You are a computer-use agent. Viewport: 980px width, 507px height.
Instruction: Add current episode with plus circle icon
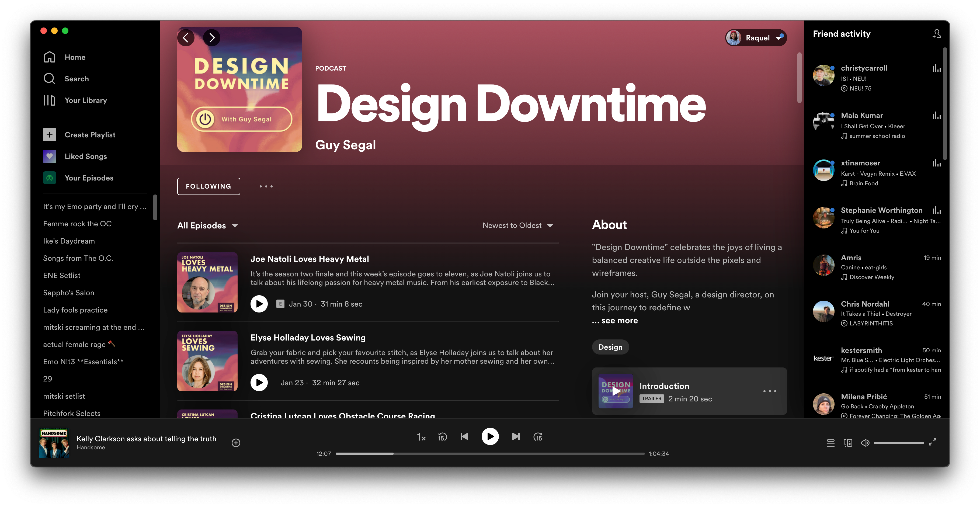236,443
